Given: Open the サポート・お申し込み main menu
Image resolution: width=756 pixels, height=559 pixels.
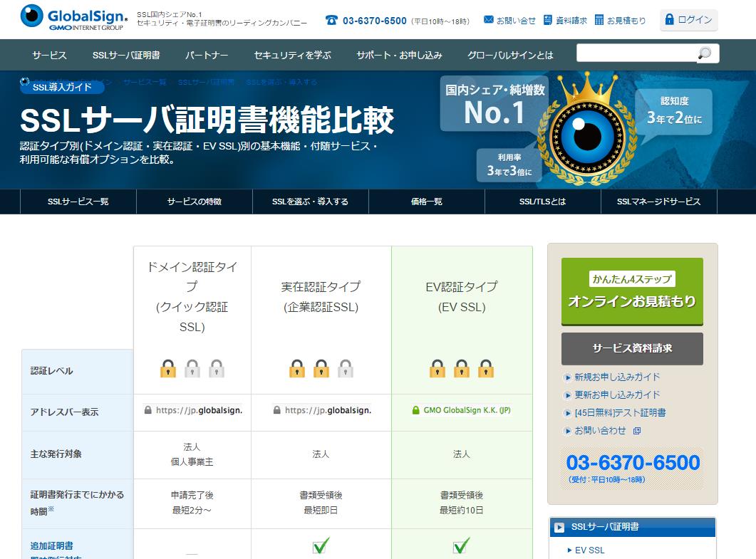Looking at the screenshot, I should click(399, 56).
